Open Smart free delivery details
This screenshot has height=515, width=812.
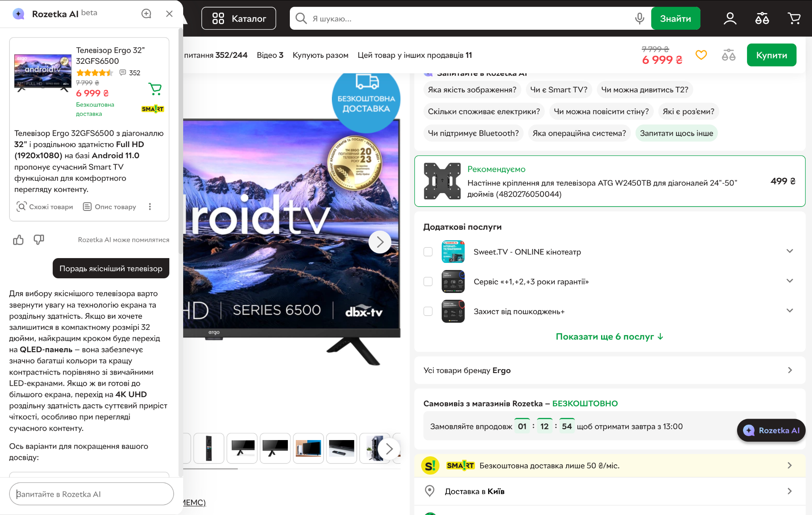(610, 465)
